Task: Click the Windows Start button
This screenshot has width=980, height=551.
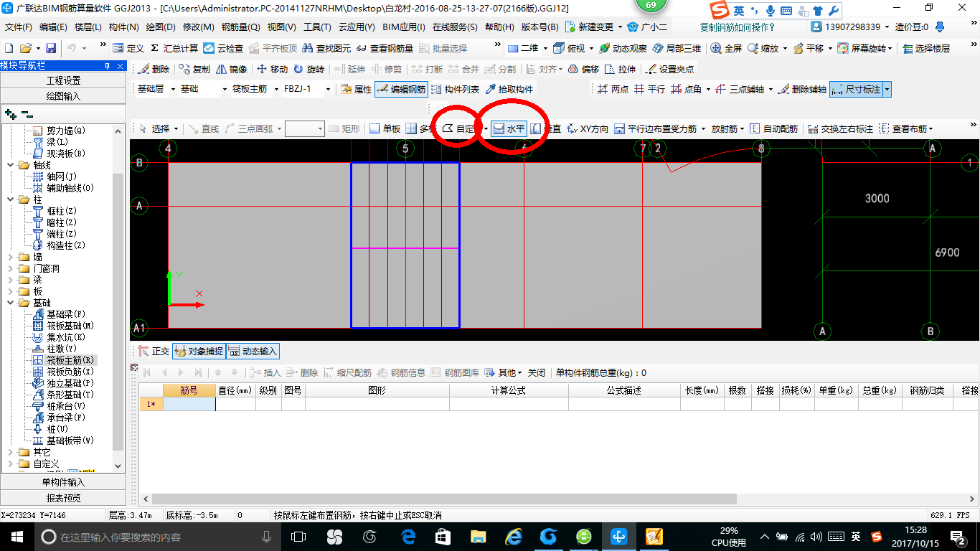Action: coord(17,536)
